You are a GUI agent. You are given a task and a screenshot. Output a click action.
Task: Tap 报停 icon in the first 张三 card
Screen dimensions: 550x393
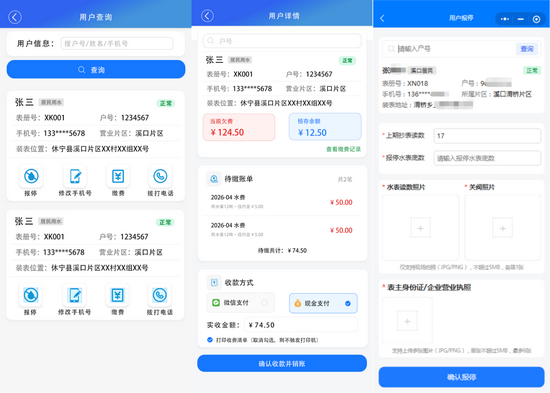[x=31, y=176]
